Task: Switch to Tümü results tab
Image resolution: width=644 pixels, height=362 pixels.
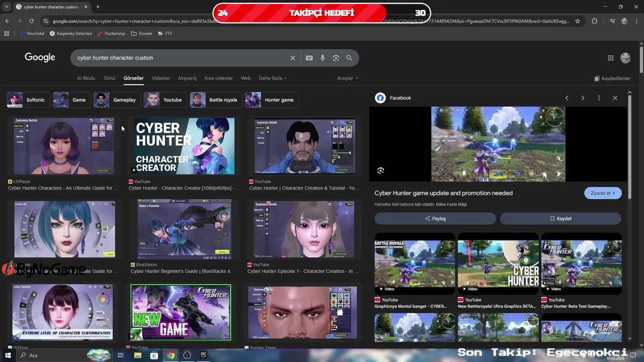Action: [109, 78]
